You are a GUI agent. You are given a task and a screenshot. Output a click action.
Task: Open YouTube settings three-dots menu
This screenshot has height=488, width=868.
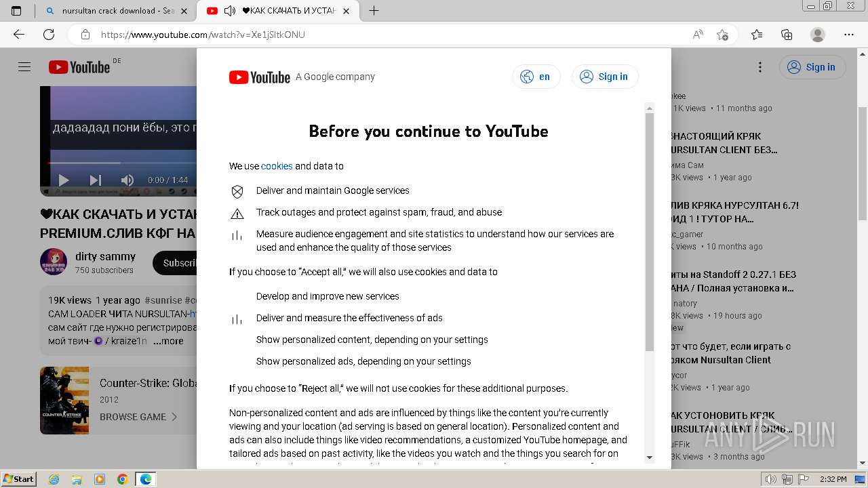(760, 67)
